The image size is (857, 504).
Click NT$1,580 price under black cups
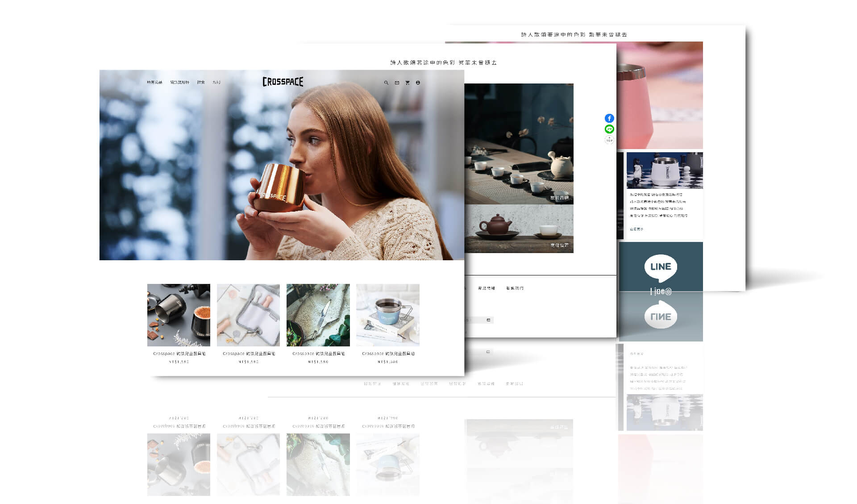(179, 362)
